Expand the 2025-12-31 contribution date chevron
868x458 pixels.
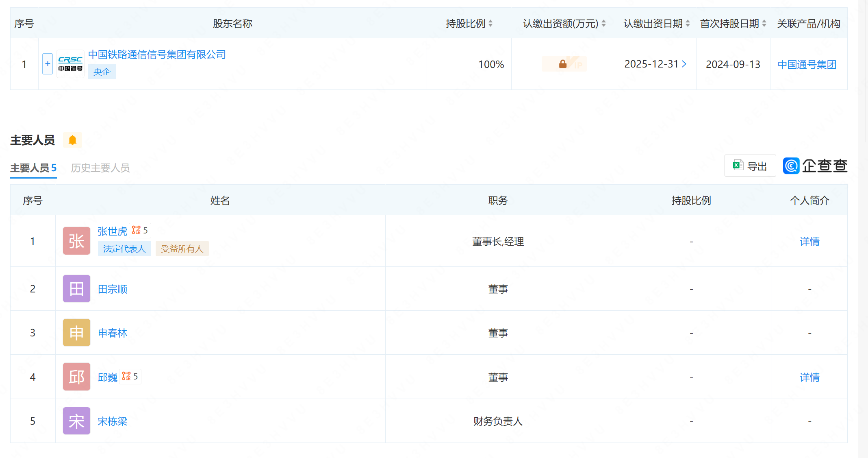pos(684,64)
